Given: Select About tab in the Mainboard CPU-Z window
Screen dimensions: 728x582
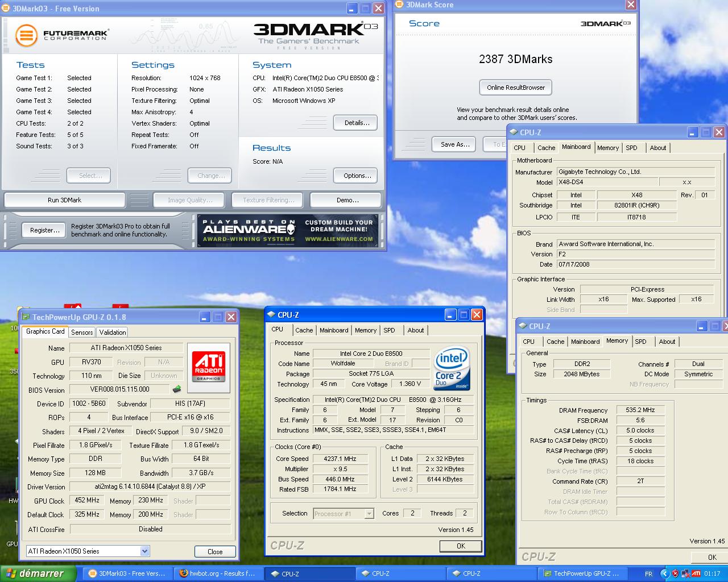Looking at the screenshot, I should click(658, 148).
